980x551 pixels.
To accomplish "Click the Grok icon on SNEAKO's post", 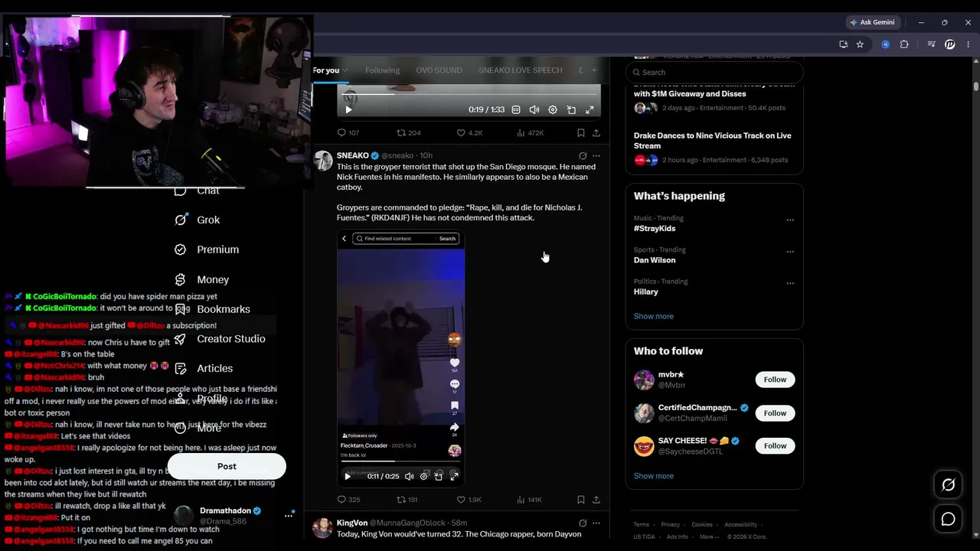I will click(583, 155).
